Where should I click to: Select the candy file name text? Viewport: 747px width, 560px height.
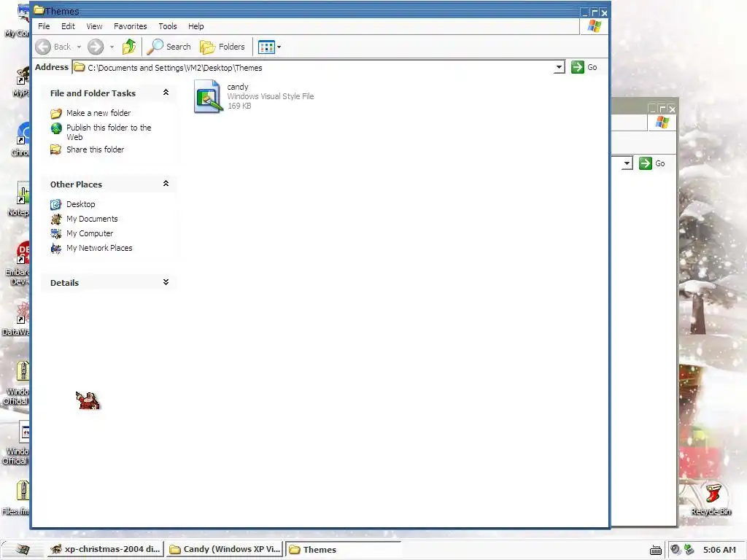click(x=238, y=87)
